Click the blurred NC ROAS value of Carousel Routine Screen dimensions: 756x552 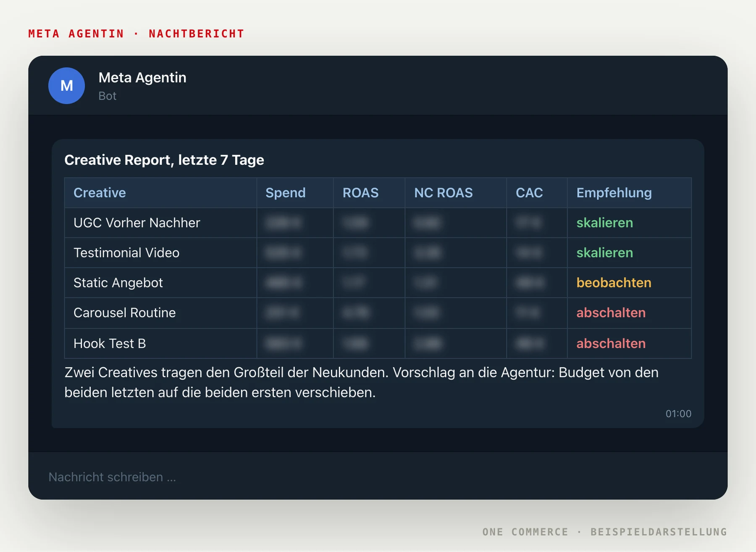(x=426, y=313)
